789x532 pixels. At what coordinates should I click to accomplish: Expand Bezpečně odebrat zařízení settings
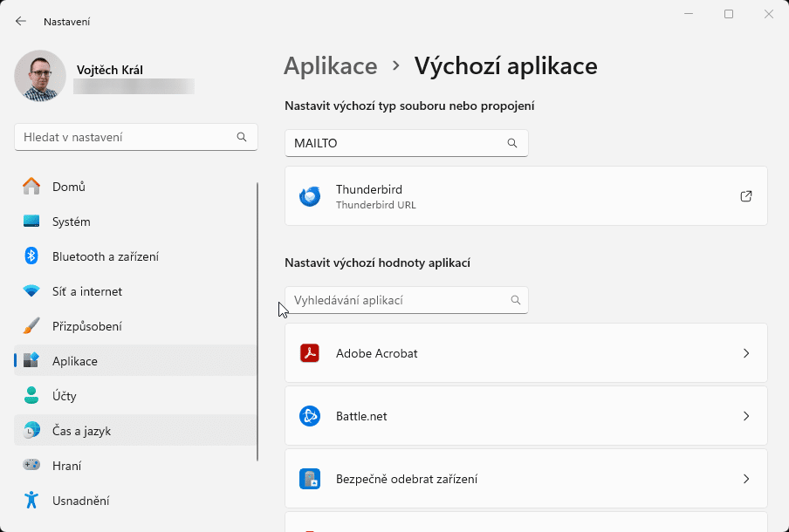(x=746, y=479)
